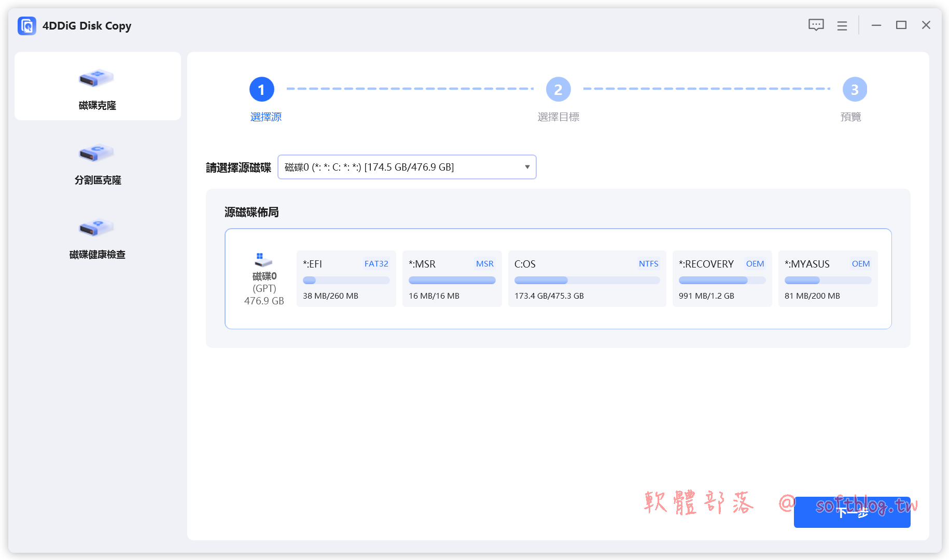Viewport: 949px width, 560px height.
Task: Click the MSR type tag
Action: point(485,263)
